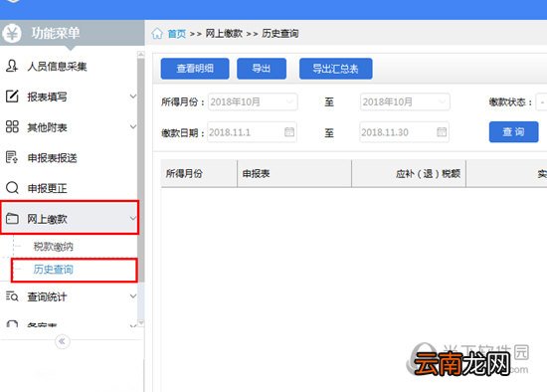Click 所得月份 column header
Screen dimensions: 547x392
[199, 173]
